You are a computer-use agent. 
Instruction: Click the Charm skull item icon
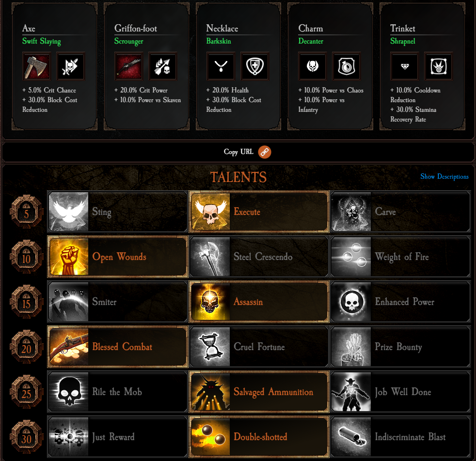click(312, 66)
